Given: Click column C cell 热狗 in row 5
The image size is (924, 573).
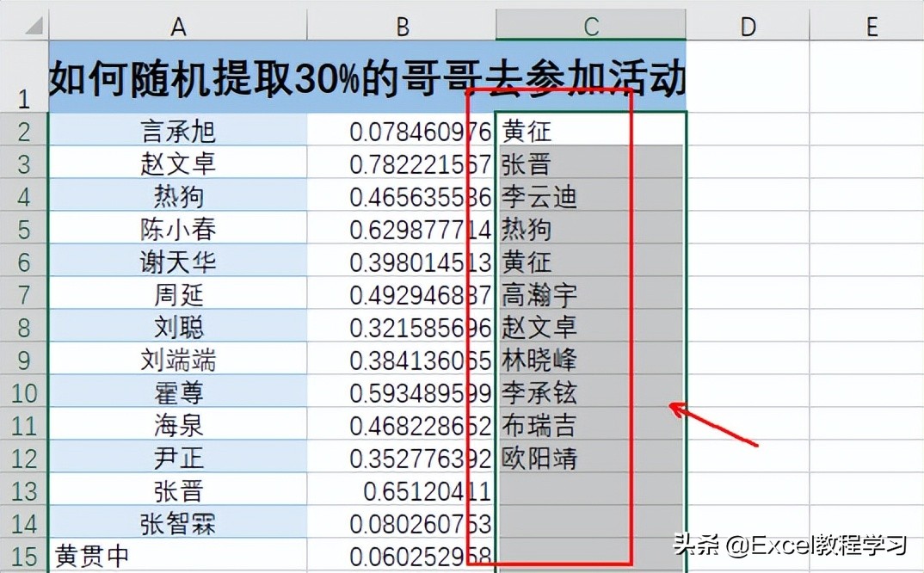Looking at the screenshot, I should 591,229.
